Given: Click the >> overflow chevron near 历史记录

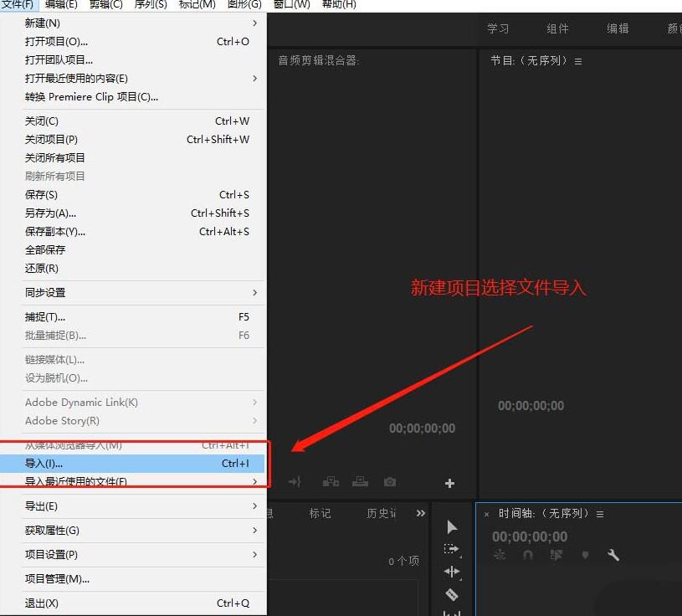Looking at the screenshot, I should pos(420,513).
